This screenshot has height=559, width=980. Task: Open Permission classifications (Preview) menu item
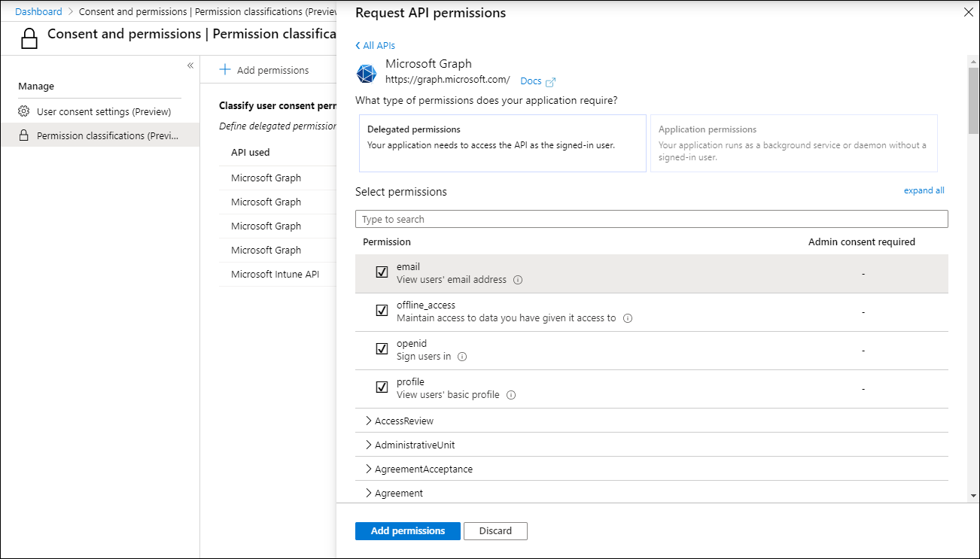100,135
